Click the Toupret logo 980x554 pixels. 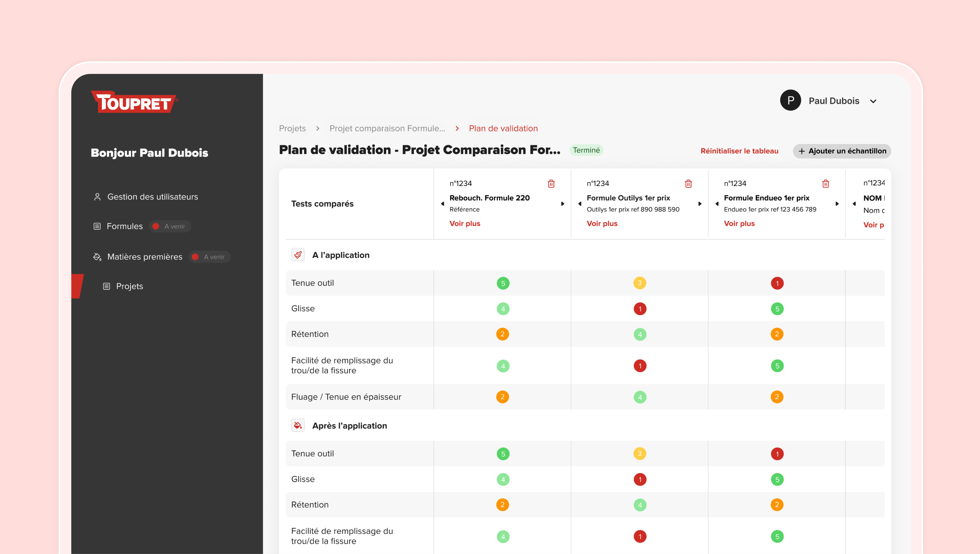click(134, 102)
